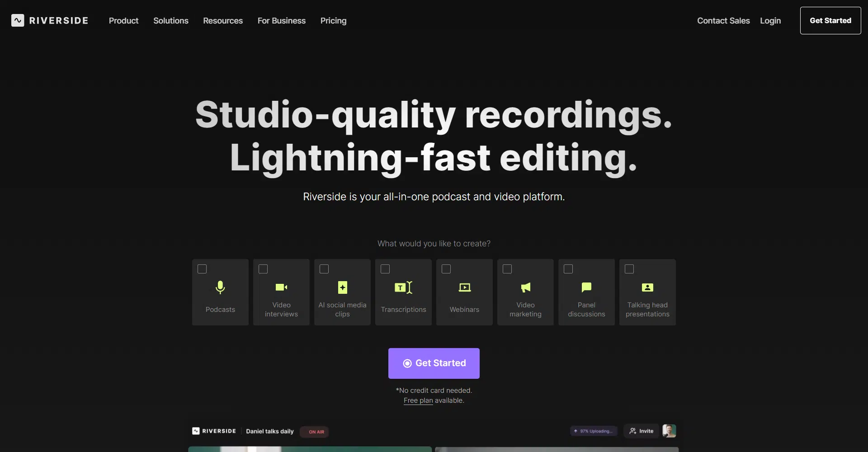Click the Panel discussions chat bubble icon
Image resolution: width=868 pixels, height=452 pixels.
586,287
